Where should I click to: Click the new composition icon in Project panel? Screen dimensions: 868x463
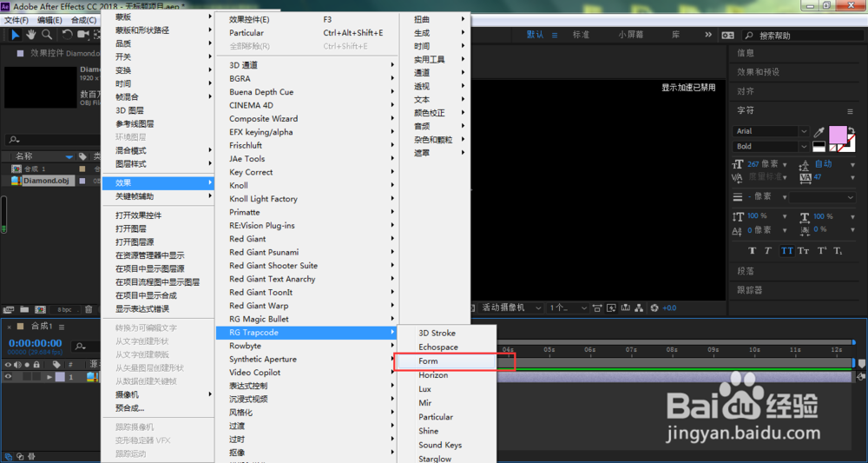click(x=40, y=309)
